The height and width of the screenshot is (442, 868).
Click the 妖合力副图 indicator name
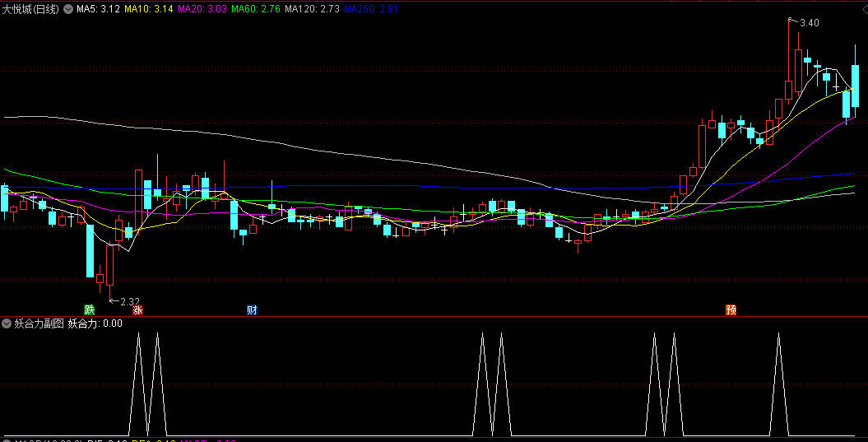pyautogui.click(x=39, y=323)
